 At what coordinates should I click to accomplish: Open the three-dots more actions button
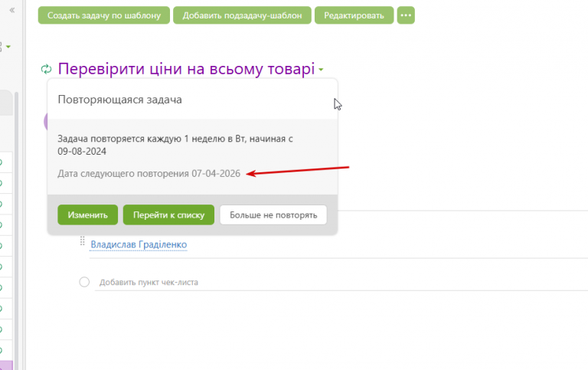coord(406,15)
